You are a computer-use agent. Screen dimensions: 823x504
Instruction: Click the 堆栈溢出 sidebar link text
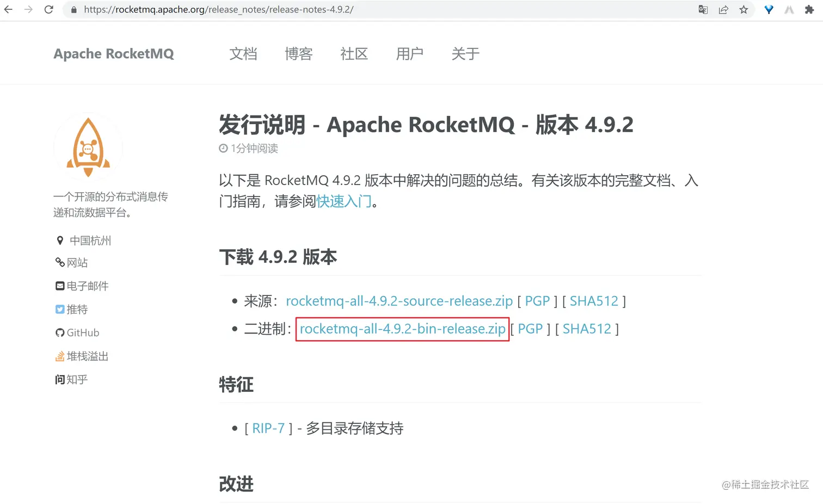[88, 356]
